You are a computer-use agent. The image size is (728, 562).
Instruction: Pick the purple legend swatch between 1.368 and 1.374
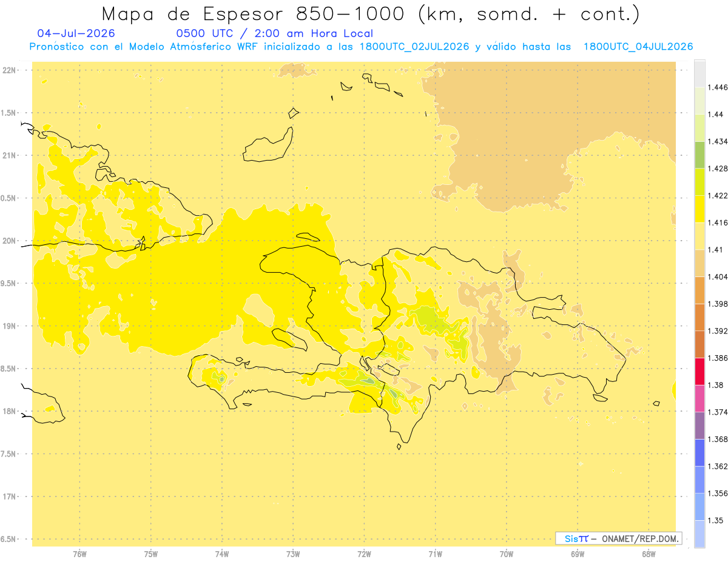click(x=699, y=426)
